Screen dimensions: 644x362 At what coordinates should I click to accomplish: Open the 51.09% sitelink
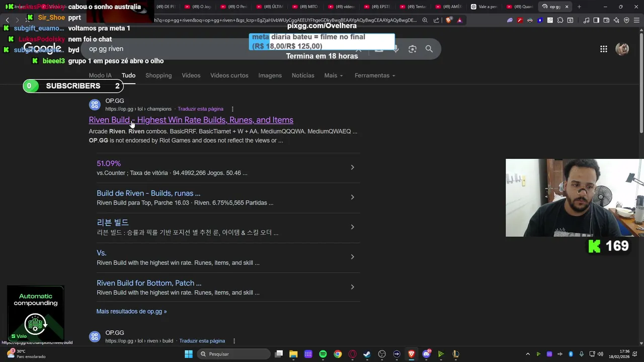pyautogui.click(x=109, y=163)
